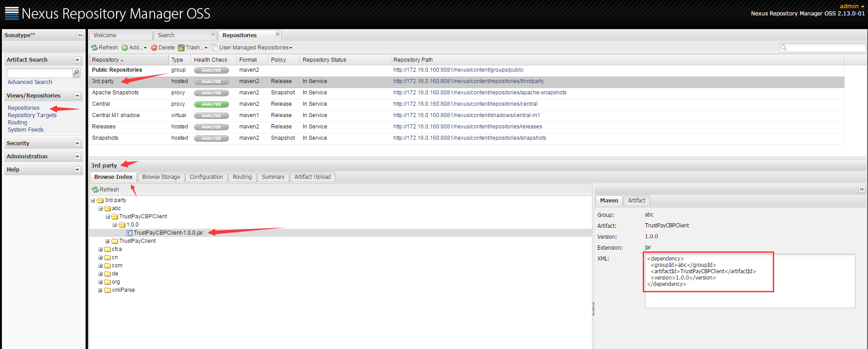Select the Central M1 shadow row

point(466,115)
